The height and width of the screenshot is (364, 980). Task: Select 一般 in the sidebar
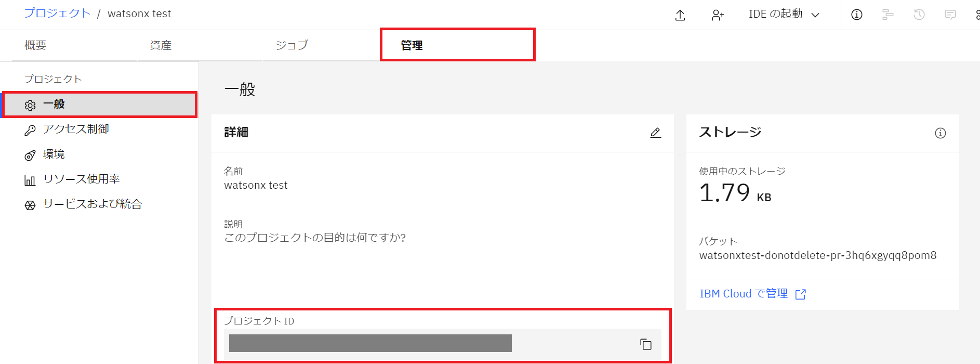100,105
